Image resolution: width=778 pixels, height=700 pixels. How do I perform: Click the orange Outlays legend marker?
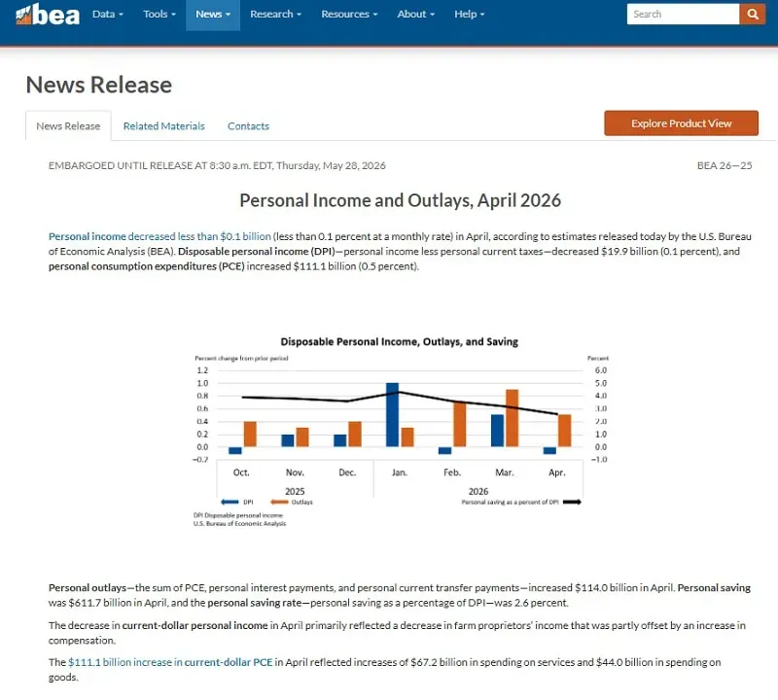[279, 502]
